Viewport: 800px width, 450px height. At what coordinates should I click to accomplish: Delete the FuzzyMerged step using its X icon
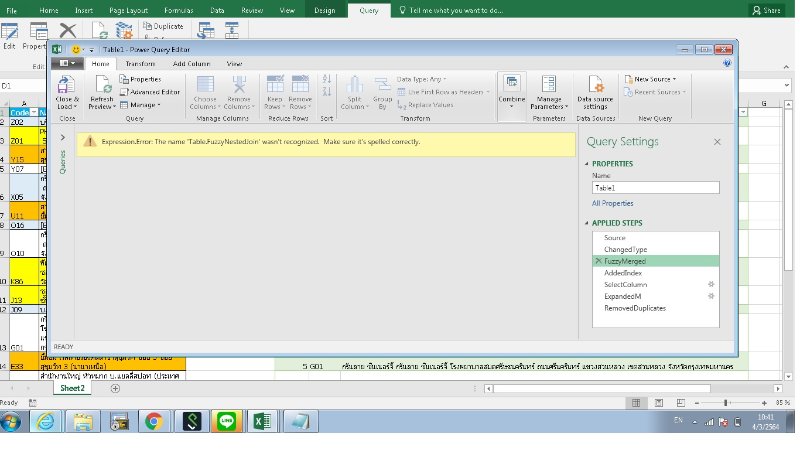tap(598, 261)
